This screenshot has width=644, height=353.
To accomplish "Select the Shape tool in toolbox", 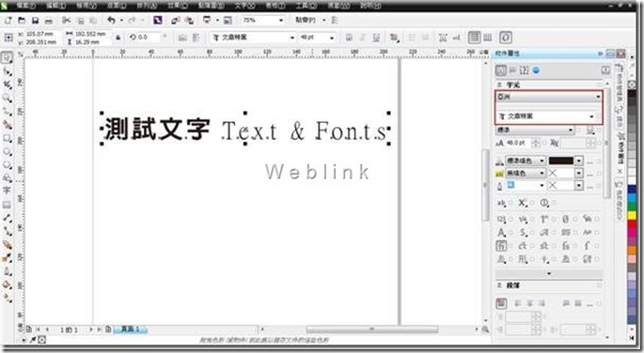I will click(7, 71).
